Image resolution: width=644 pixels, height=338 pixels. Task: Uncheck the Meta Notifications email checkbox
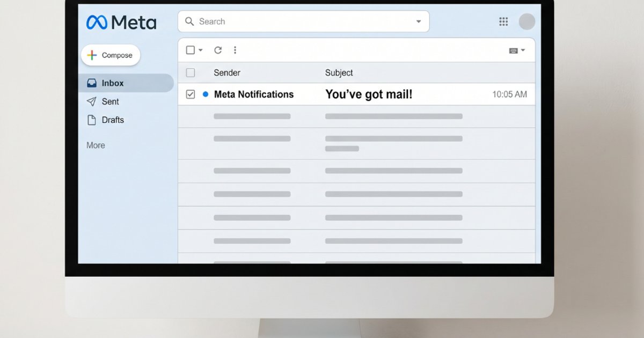tap(191, 94)
